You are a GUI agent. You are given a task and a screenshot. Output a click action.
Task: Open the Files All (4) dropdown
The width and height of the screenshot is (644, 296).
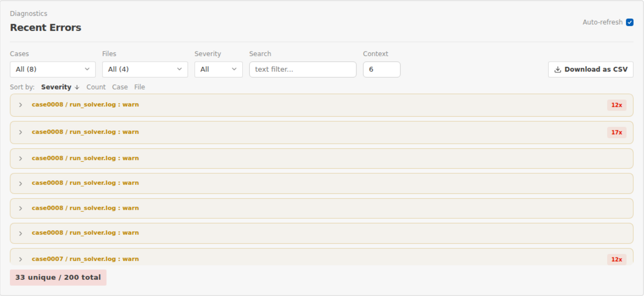145,69
